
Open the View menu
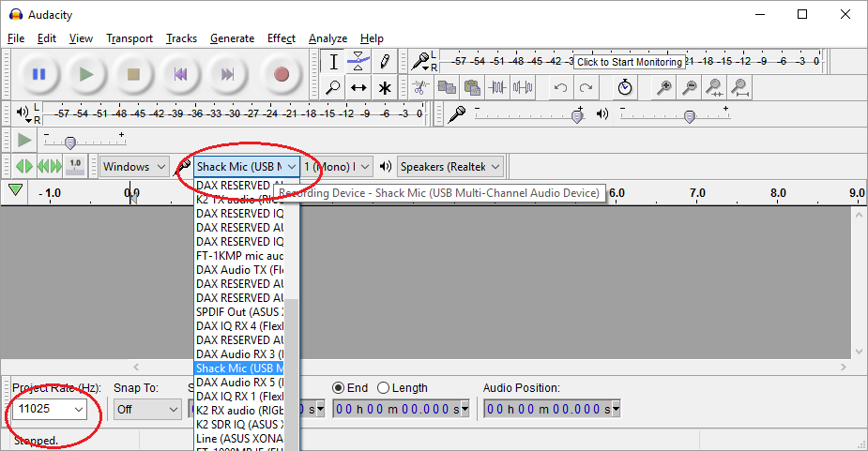(81, 38)
